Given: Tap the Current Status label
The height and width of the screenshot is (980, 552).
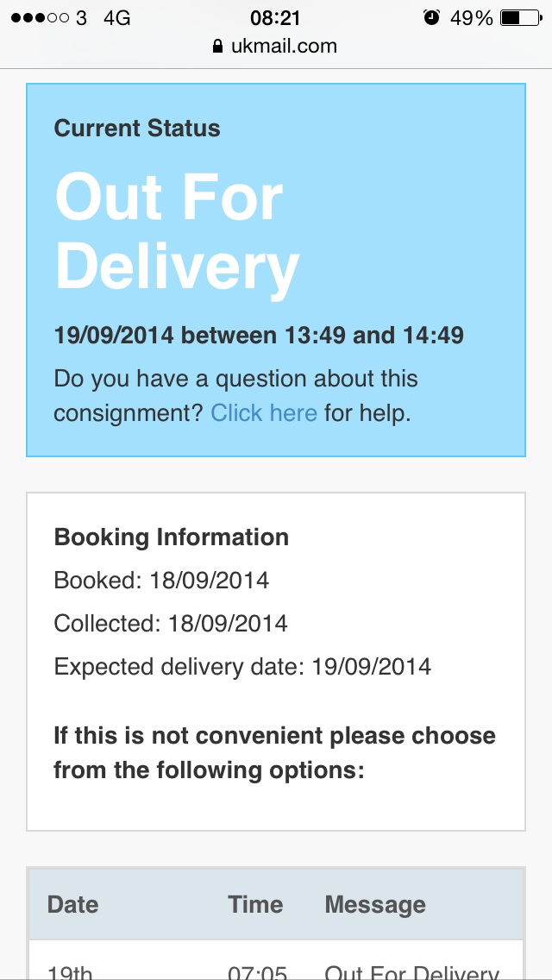Looking at the screenshot, I should [137, 129].
